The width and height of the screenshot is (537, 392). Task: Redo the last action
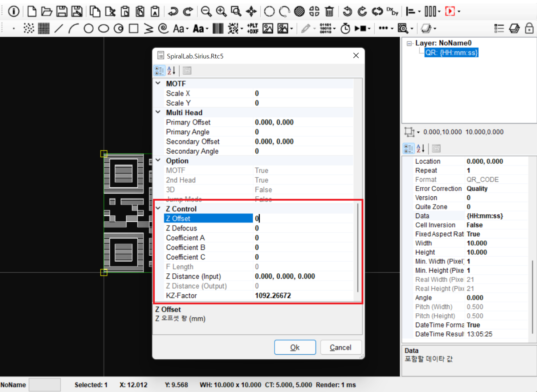coord(188,11)
